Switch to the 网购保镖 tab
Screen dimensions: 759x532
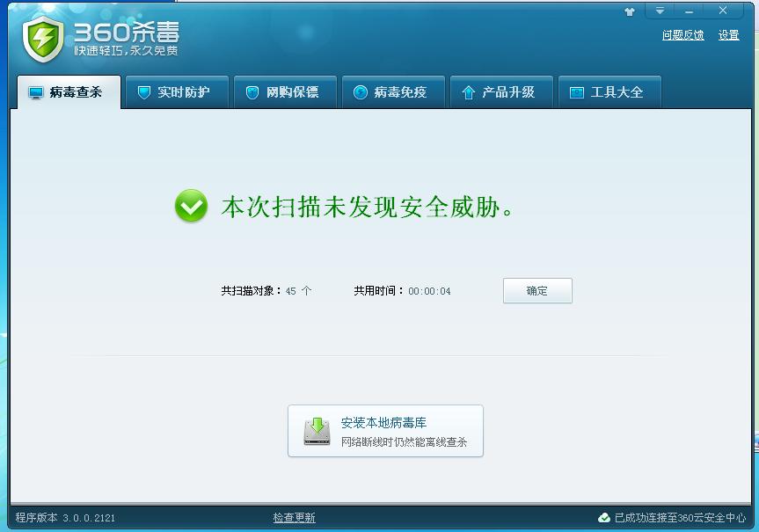[285, 92]
